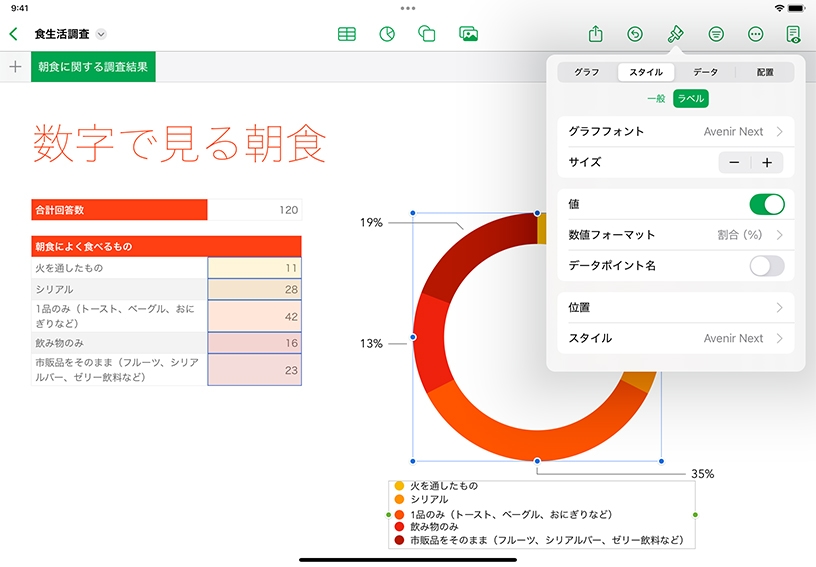The image size is (816, 567).
Task: Open the media insert menu
Action: [468, 34]
